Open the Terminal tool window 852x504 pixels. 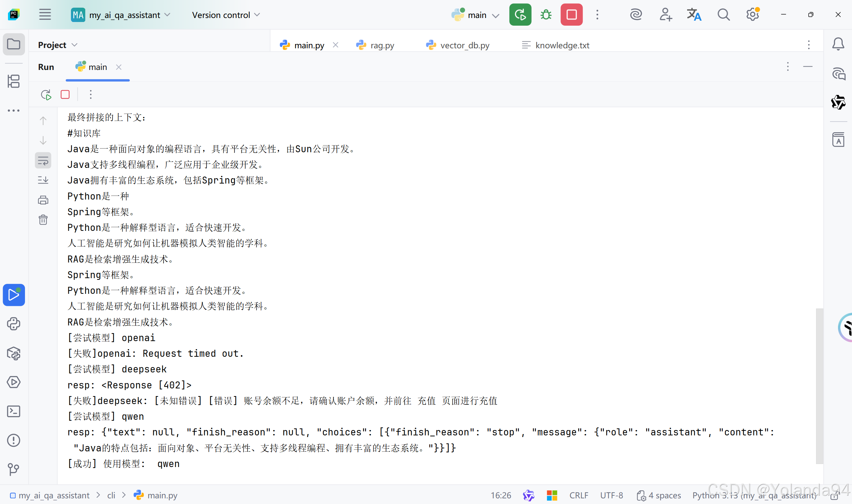[14, 411]
